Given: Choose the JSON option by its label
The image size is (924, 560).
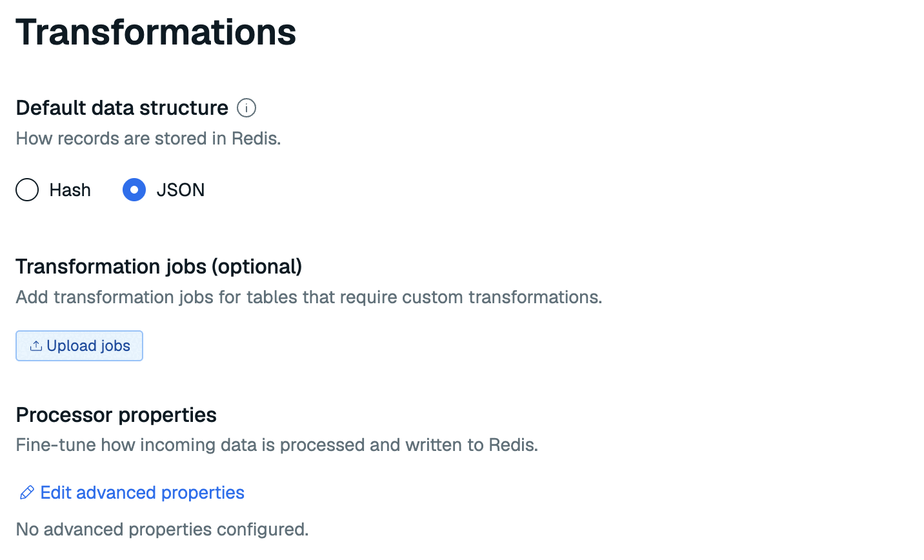Looking at the screenshot, I should (181, 190).
